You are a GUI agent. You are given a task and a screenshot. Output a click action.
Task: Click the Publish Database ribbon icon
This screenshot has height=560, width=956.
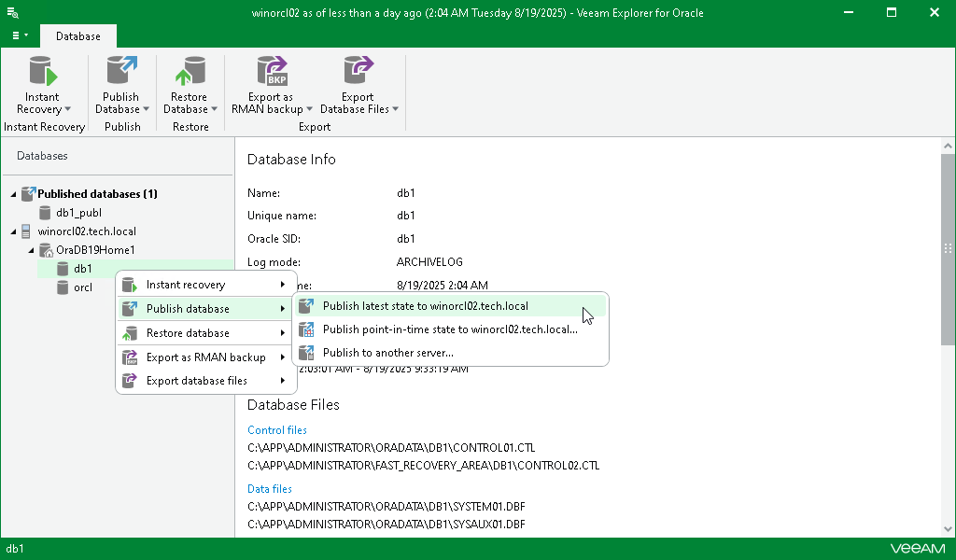click(121, 71)
